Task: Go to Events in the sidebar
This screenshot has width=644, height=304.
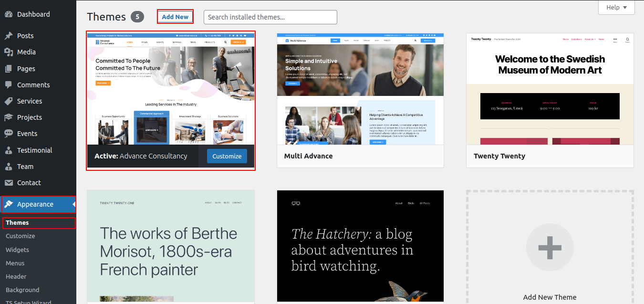Action: point(38,134)
